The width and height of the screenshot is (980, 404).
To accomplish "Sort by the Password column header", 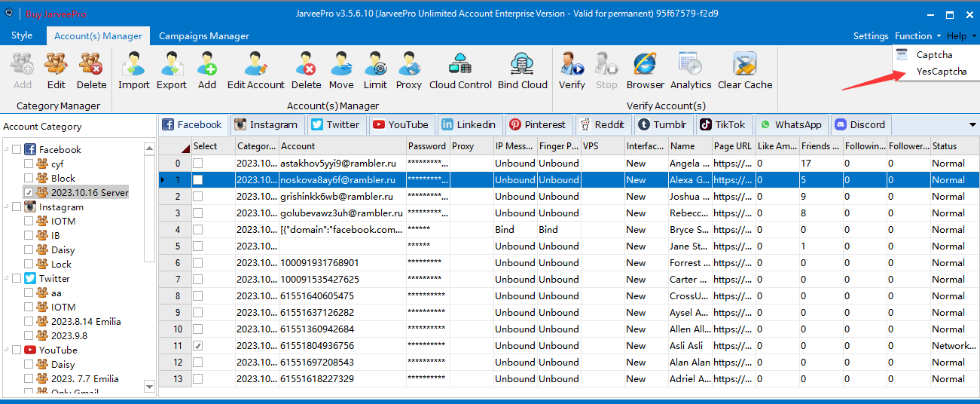I will point(427,146).
